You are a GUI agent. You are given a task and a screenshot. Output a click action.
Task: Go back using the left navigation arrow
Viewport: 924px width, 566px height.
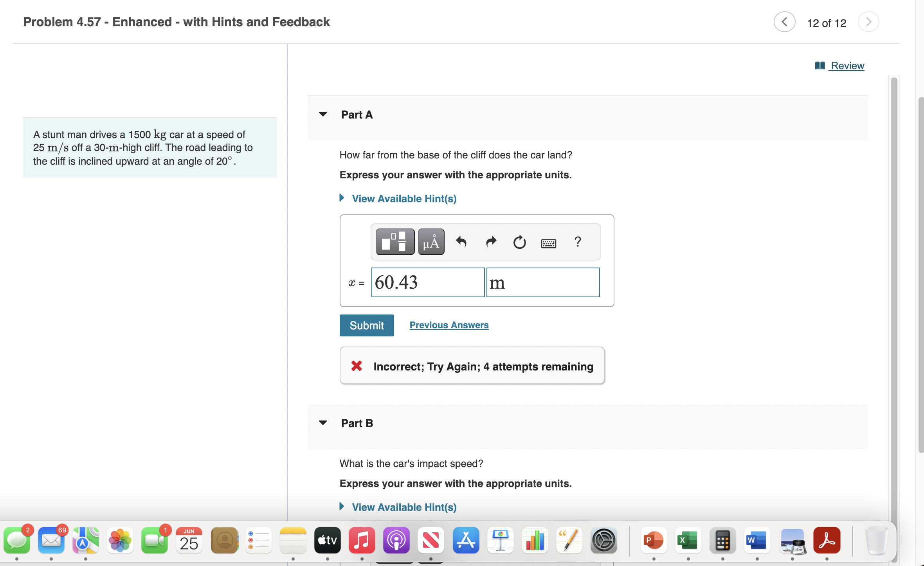point(784,22)
